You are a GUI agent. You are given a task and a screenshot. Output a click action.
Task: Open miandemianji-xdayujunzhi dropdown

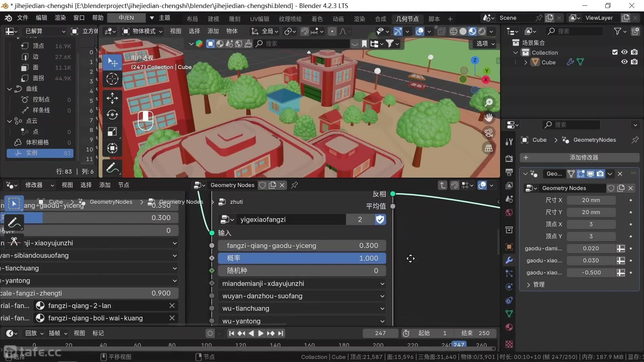[x=302, y=284]
